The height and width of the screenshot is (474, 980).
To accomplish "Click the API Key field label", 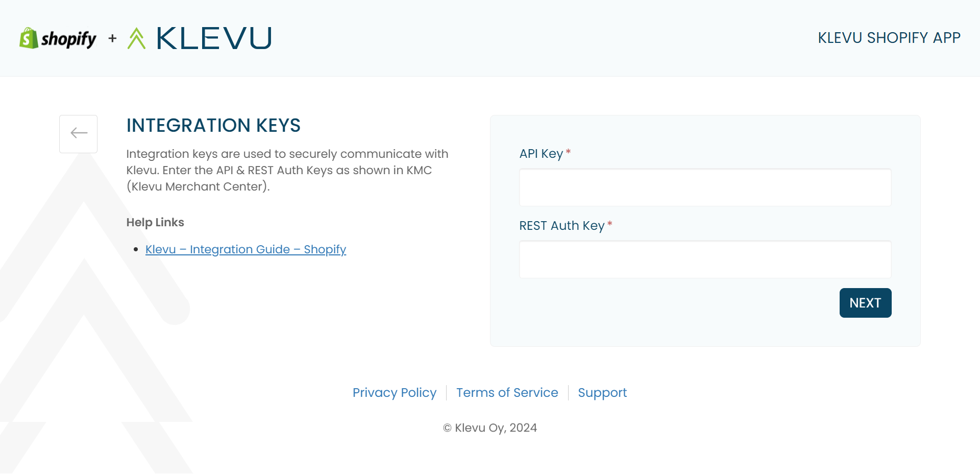I will click(x=541, y=154).
